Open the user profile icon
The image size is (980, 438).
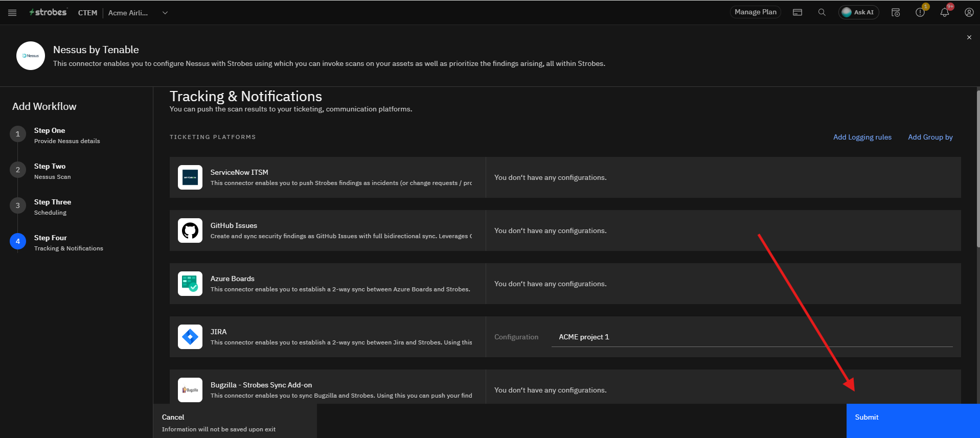pos(969,12)
